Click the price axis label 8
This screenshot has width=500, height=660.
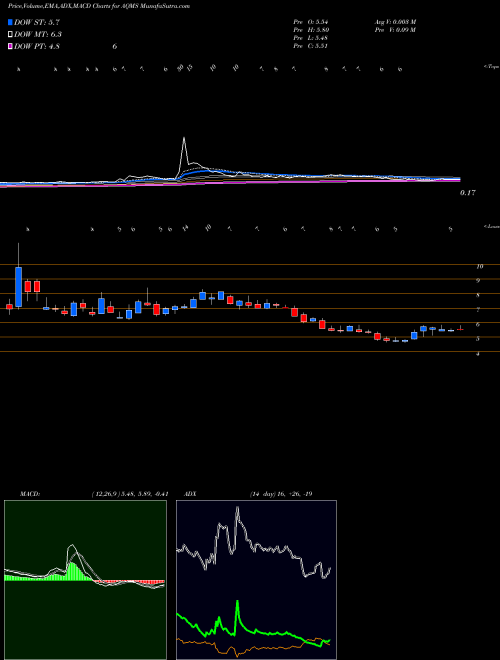click(478, 295)
